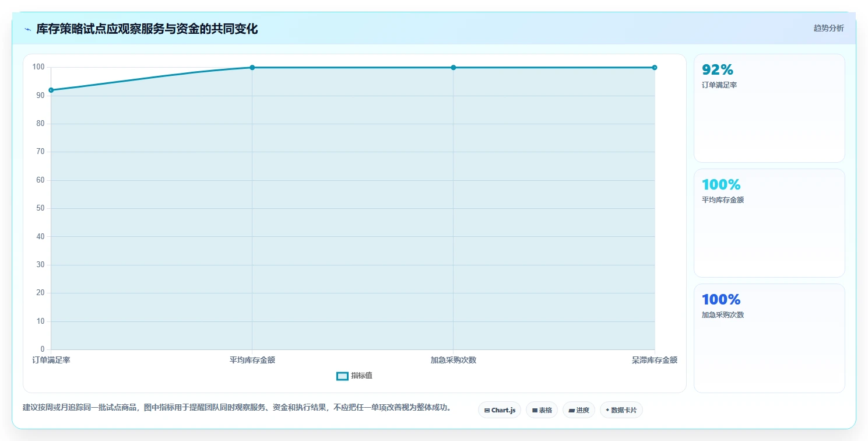Viewport: 868px width, 441px height.
Task: Open the 100% 平均库存金额 card
Action: (769, 223)
